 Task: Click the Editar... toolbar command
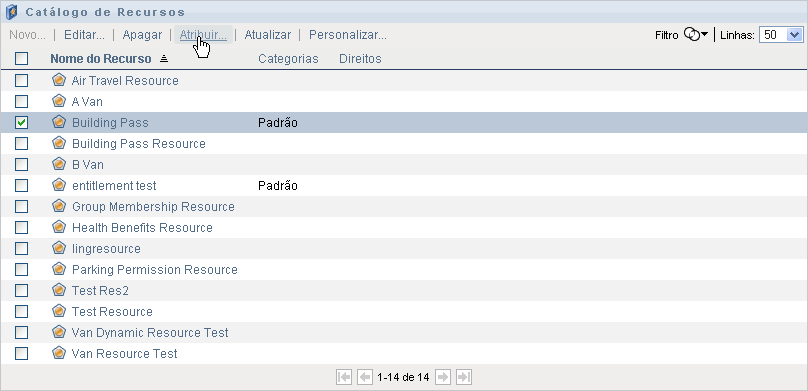point(84,35)
